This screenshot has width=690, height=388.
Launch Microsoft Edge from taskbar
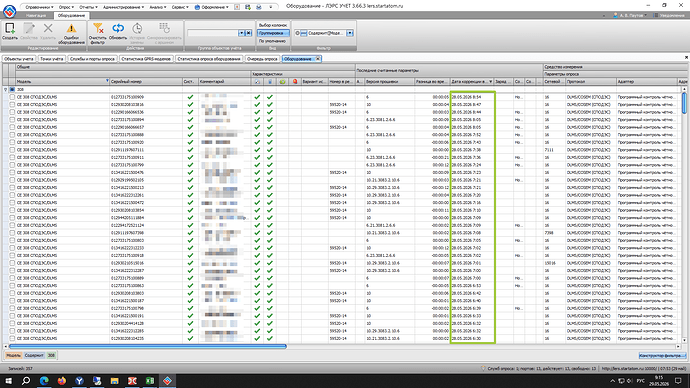tap(44, 381)
